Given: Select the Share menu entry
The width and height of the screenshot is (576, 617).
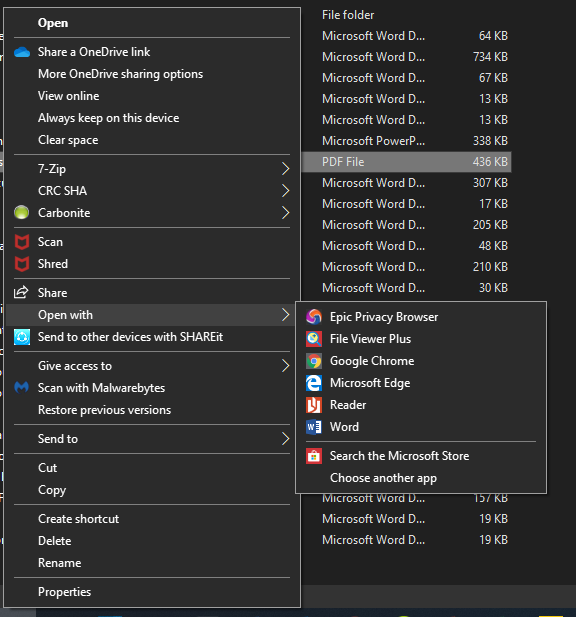Looking at the screenshot, I should click(152, 293).
